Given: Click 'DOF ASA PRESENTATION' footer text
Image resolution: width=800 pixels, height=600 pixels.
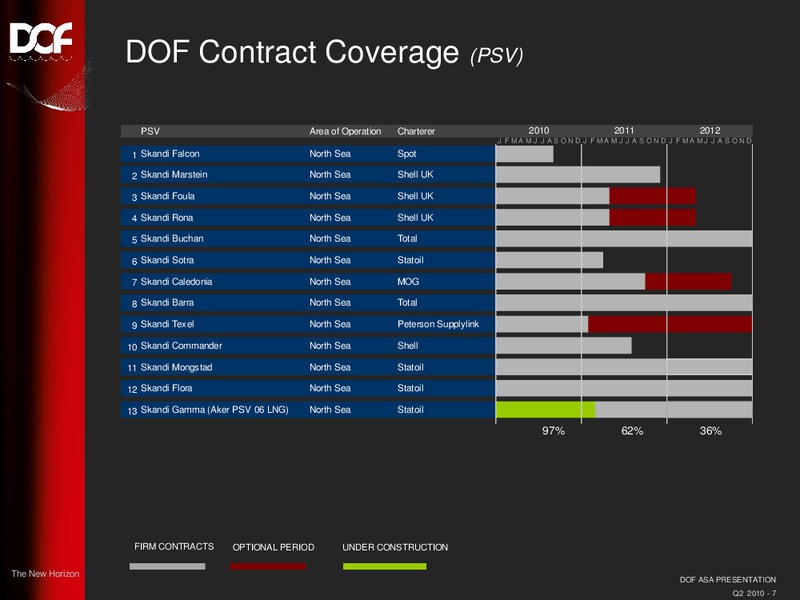Looking at the screenshot, I should (728, 580).
